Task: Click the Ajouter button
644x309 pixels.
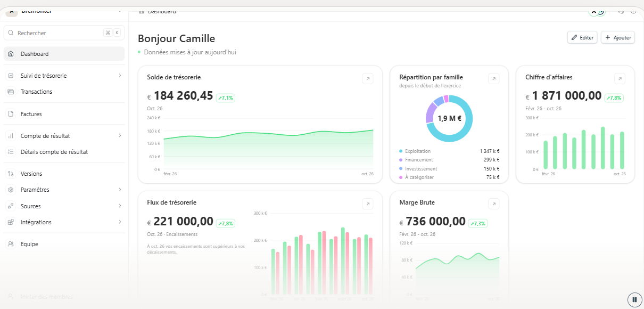Action: pos(618,37)
